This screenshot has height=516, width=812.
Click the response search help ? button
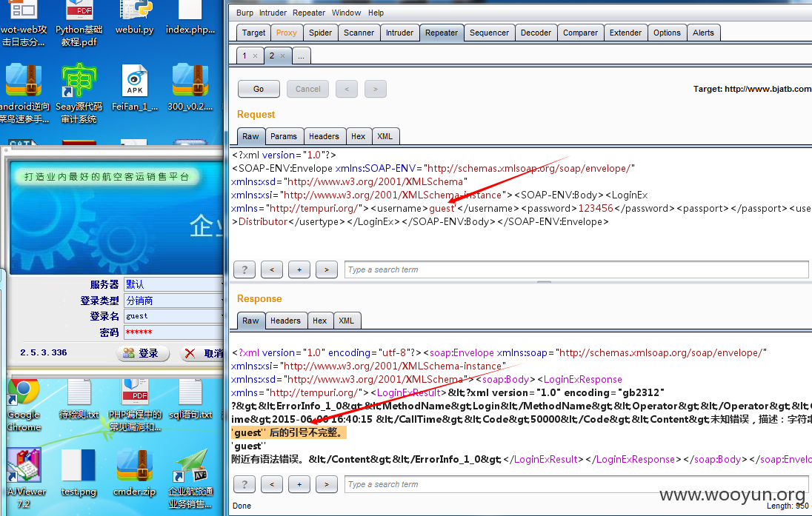(x=244, y=484)
